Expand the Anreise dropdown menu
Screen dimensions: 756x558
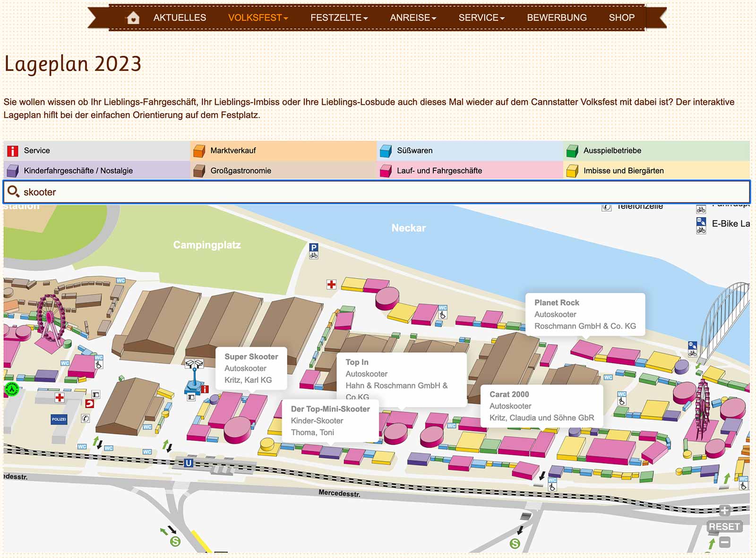click(412, 18)
